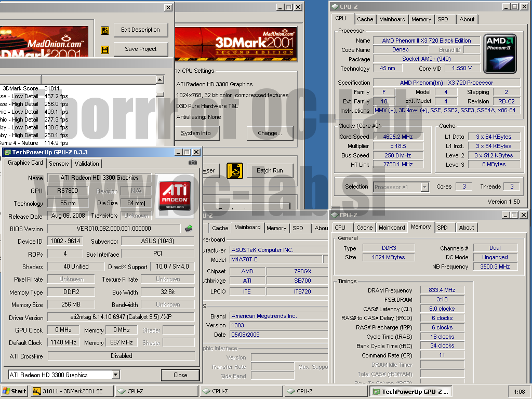Click the Device ID 1002 - 9614 field
Image resolution: width=532 pixels, height=399 pixels.
65,241
